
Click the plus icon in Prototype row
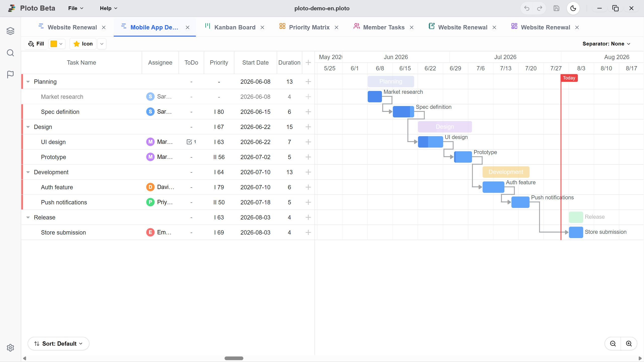click(308, 157)
